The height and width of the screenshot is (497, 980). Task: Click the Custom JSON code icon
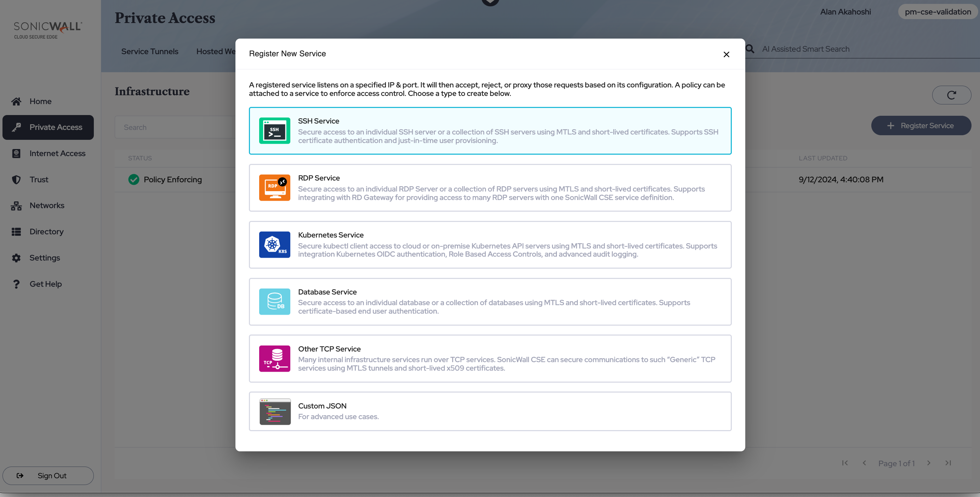tap(275, 411)
